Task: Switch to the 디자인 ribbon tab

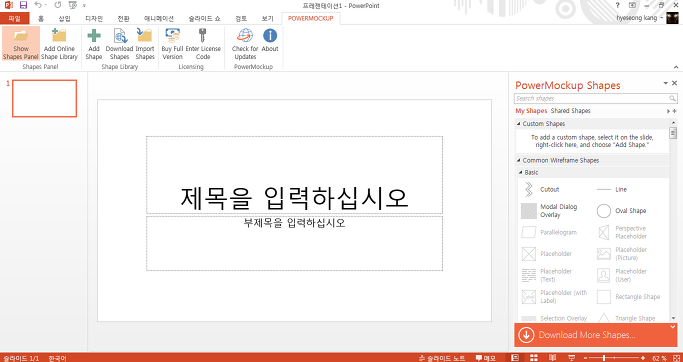Action: [94, 18]
